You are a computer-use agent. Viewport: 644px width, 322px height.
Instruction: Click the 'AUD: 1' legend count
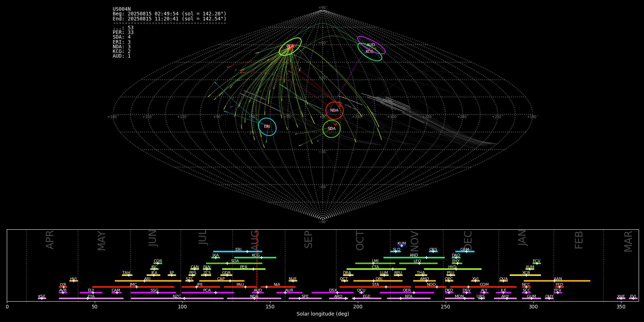(122, 56)
